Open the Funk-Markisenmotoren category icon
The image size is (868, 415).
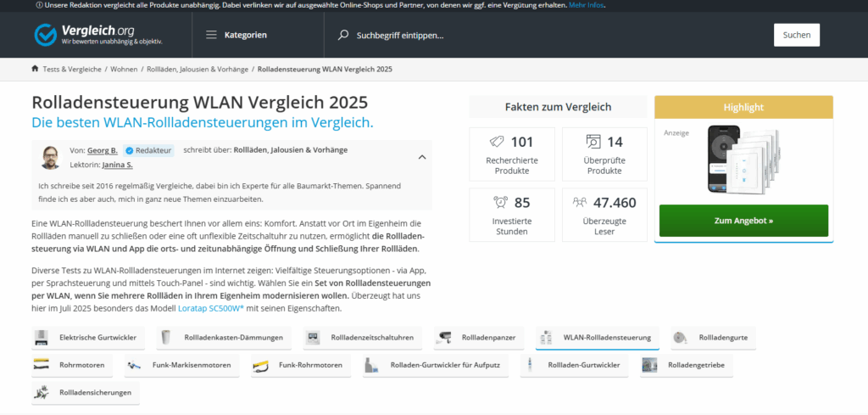click(x=134, y=366)
